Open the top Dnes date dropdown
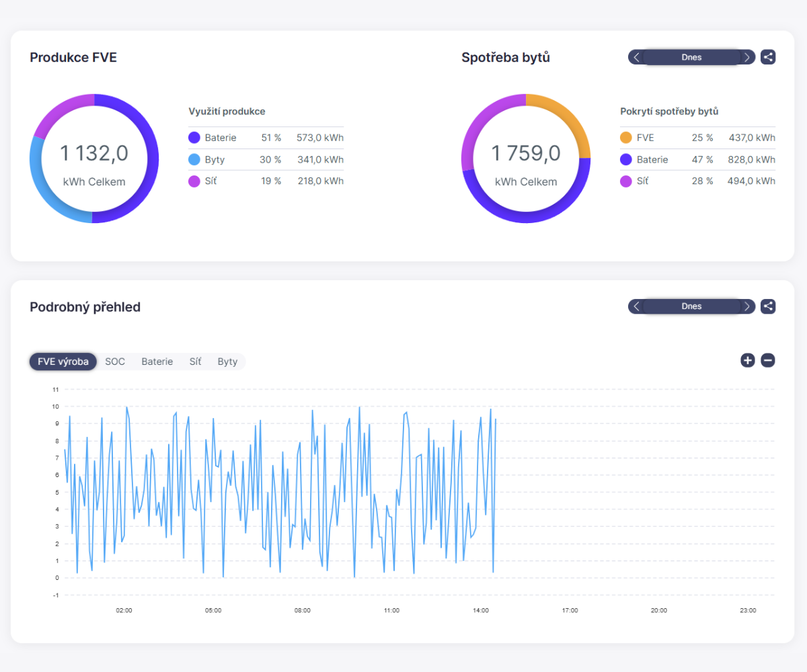The image size is (807, 672). pos(691,57)
